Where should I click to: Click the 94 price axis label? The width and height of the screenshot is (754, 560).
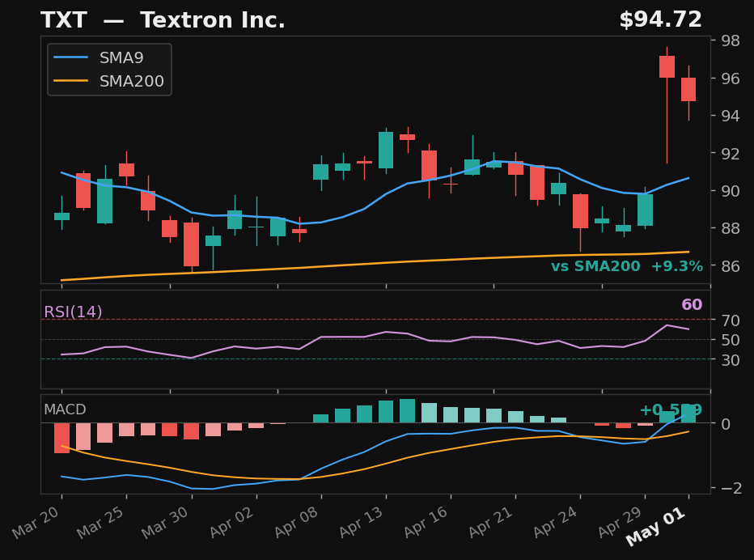pos(731,116)
